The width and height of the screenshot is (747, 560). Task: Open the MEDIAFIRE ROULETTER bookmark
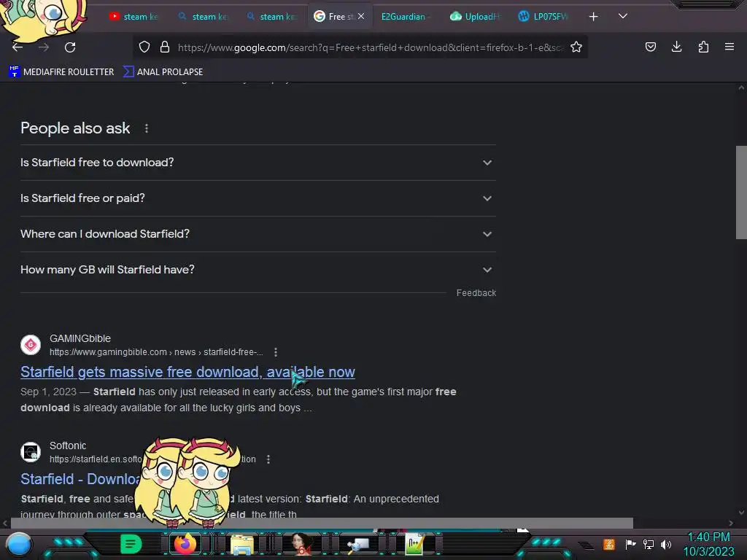coord(61,72)
